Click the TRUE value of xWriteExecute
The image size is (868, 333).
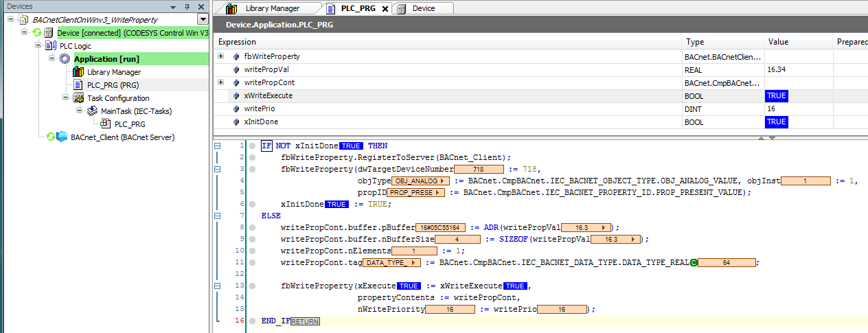click(776, 95)
